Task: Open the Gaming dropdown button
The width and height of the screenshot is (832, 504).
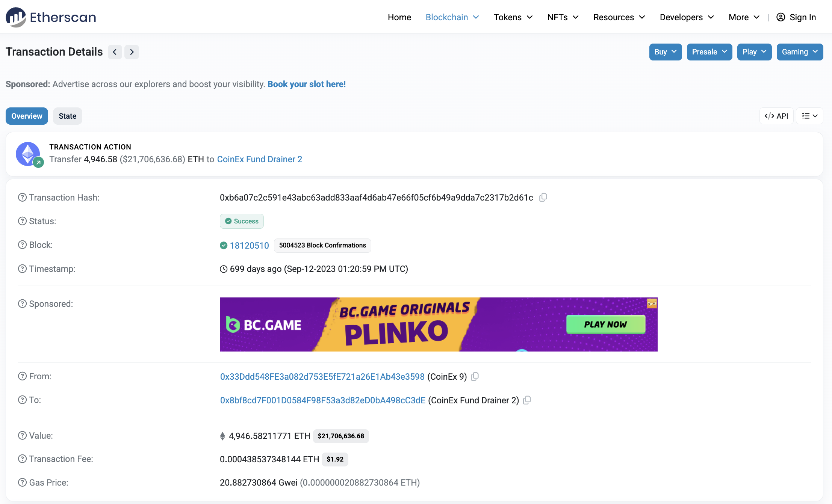Action: coord(800,52)
